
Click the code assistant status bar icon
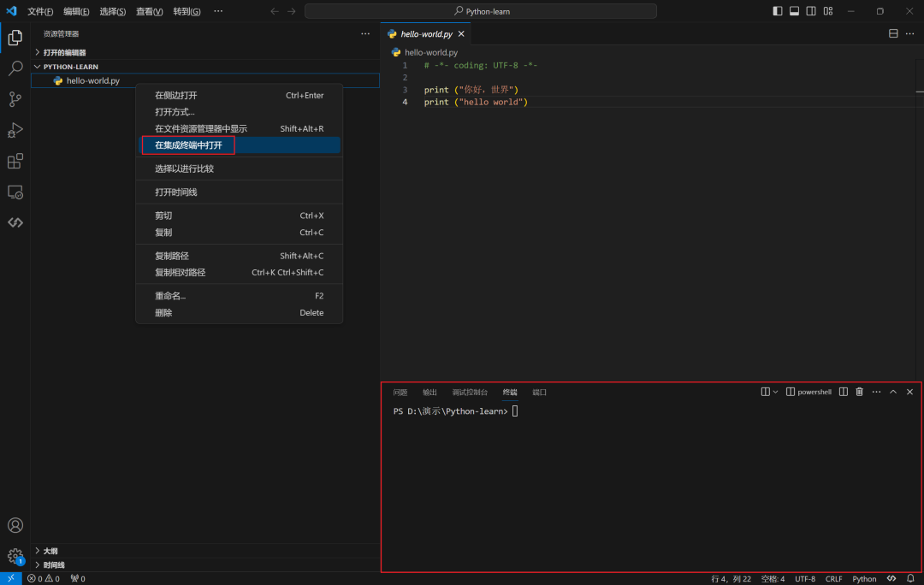pyautogui.click(x=891, y=578)
